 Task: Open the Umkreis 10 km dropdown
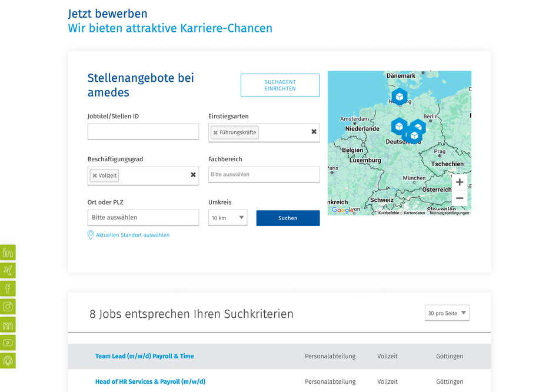(228, 218)
